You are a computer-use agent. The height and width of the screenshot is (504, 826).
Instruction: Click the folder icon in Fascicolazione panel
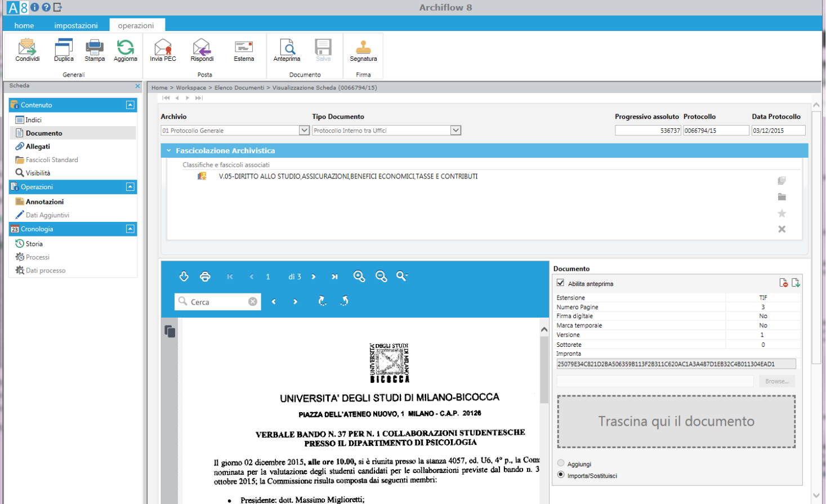782,197
